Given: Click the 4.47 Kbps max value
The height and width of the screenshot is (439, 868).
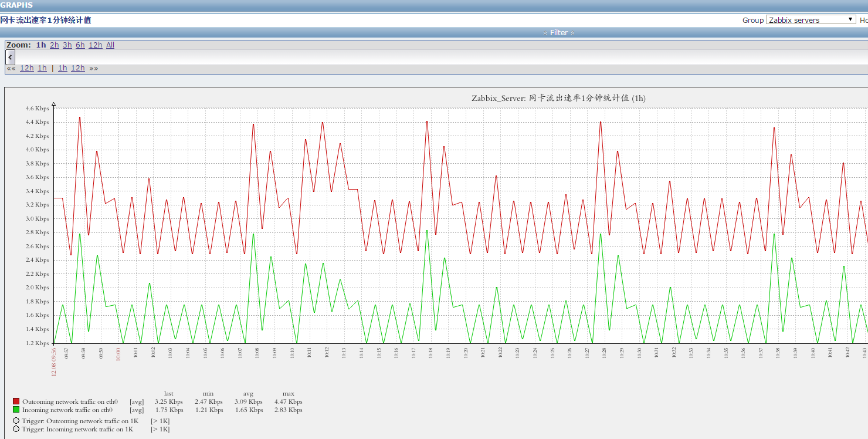Looking at the screenshot, I should click(288, 402).
